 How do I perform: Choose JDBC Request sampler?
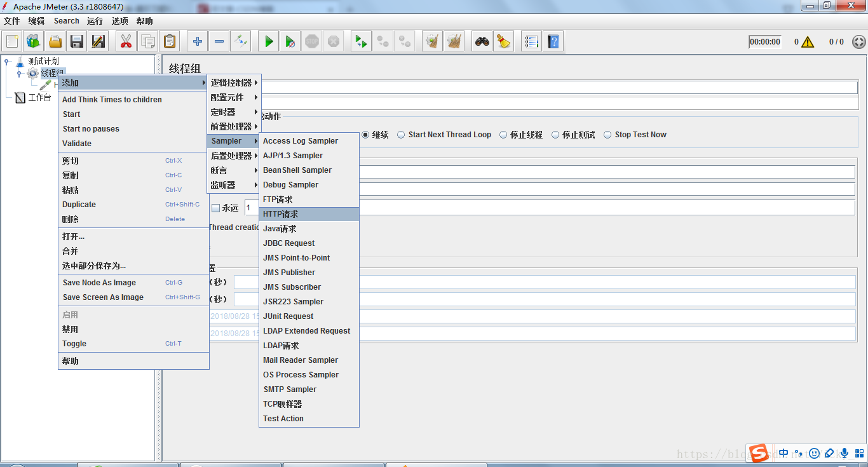click(309, 243)
